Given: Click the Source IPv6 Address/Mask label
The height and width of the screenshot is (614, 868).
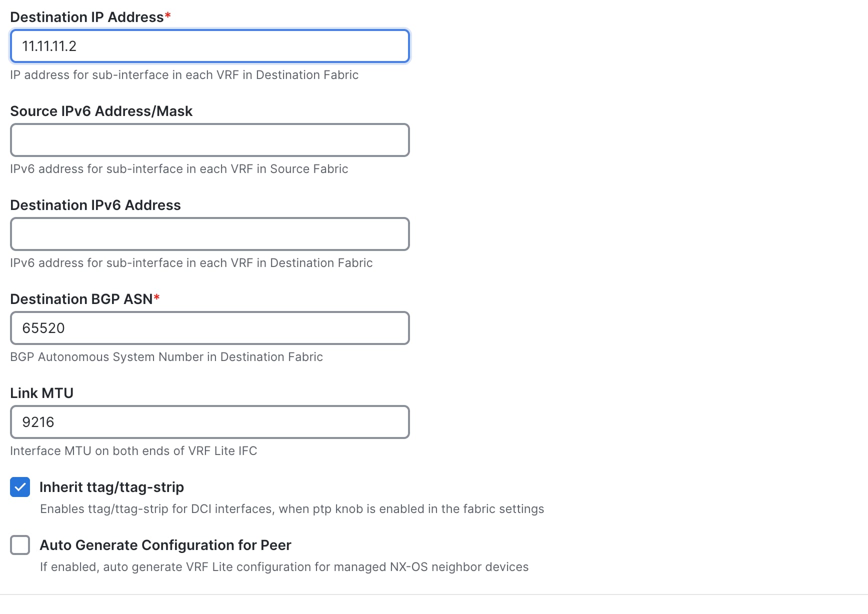Looking at the screenshot, I should coord(101,111).
